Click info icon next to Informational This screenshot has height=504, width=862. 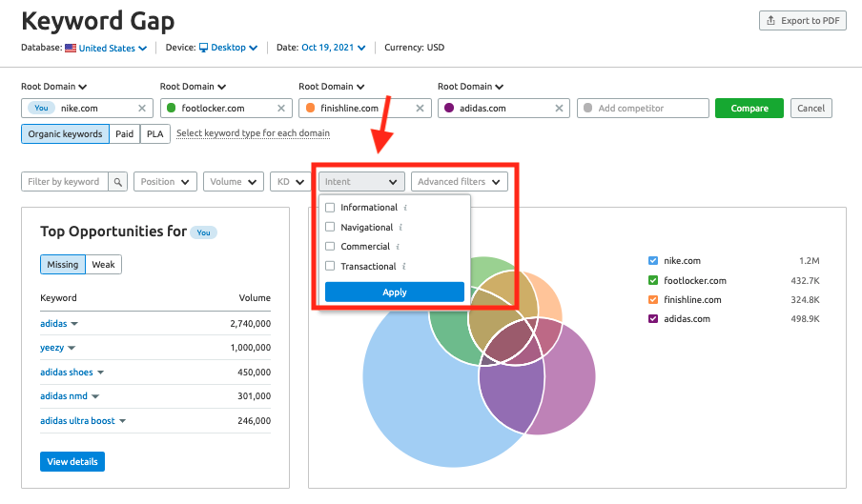coord(405,208)
